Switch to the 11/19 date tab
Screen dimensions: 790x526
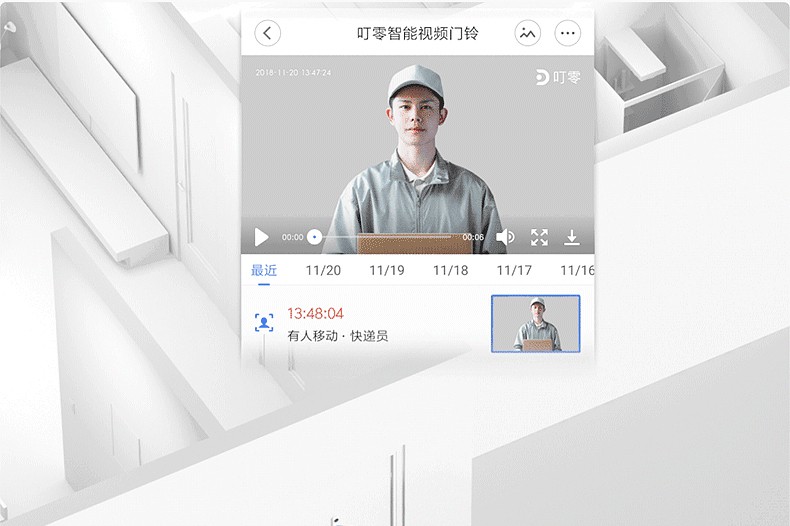387,270
